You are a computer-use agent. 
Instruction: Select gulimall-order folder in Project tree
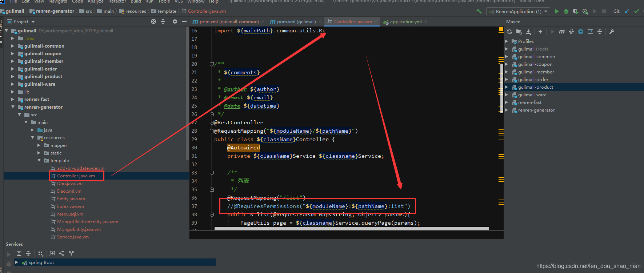(40, 69)
